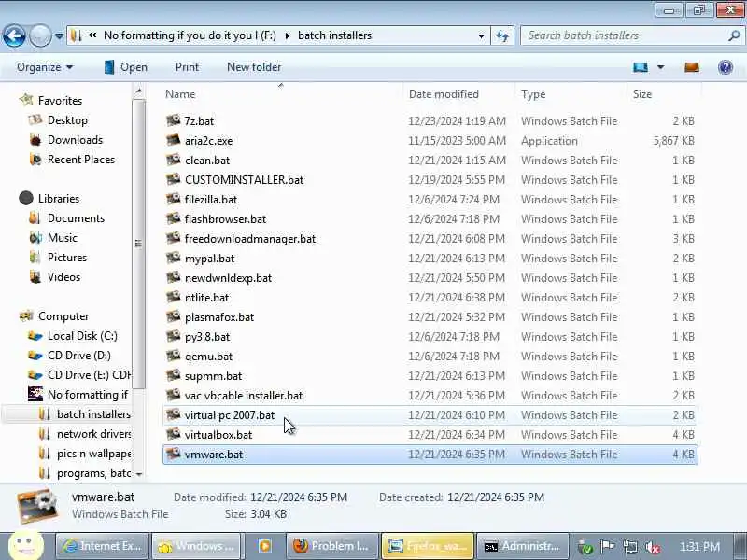
Task: Select freedownloadmanager.bat file icon
Action: pyautogui.click(x=174, y=238)
